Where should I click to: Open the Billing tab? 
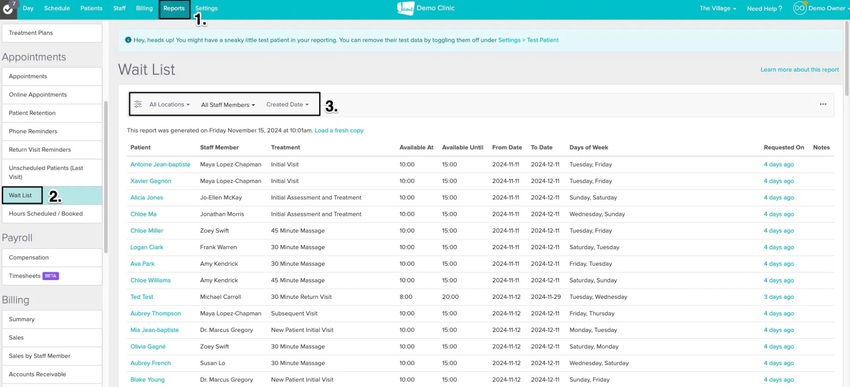144,9
